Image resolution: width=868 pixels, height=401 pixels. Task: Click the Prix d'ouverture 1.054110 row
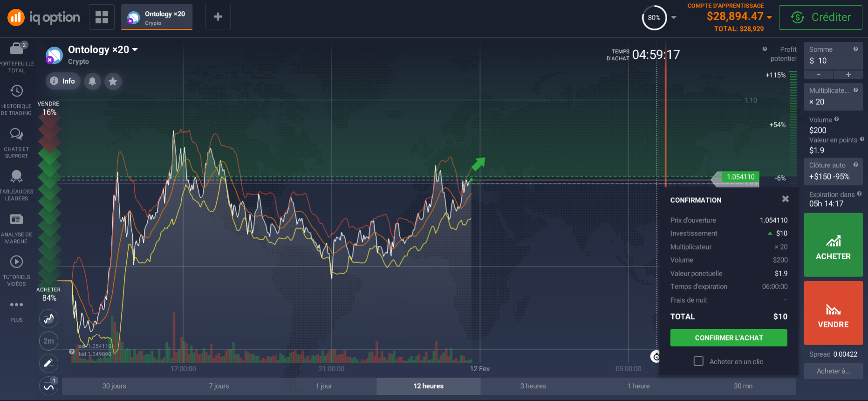(729, 220)
